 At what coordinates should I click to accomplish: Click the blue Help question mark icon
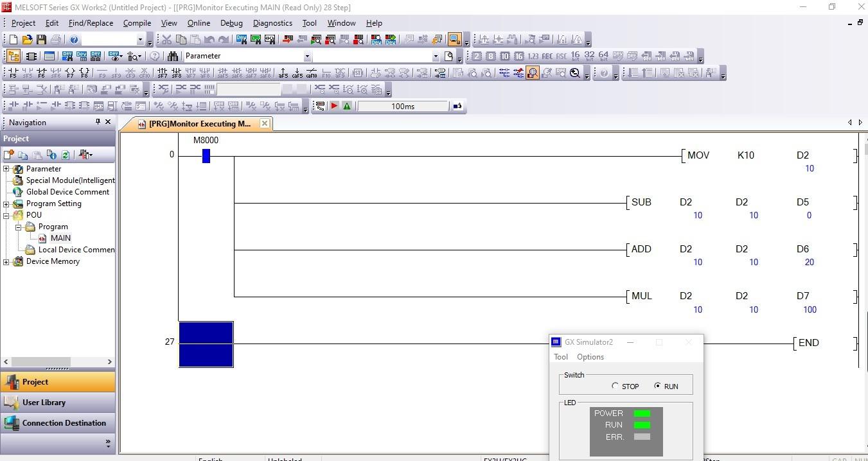tap(74, 40)
